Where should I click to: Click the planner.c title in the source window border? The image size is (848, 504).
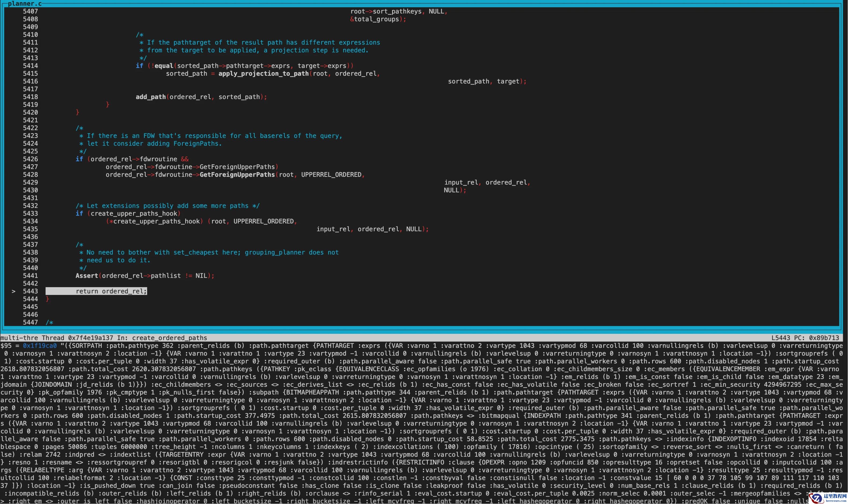pos(25,4)
